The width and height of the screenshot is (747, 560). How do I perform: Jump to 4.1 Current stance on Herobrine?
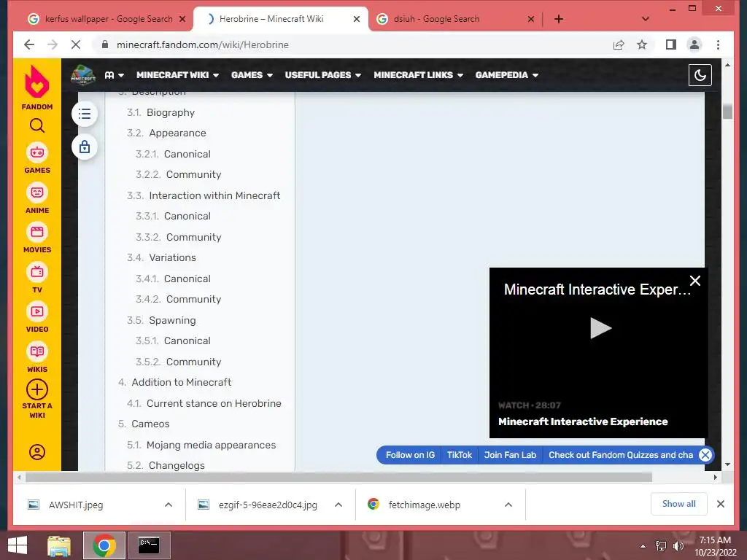click(204, 403)
